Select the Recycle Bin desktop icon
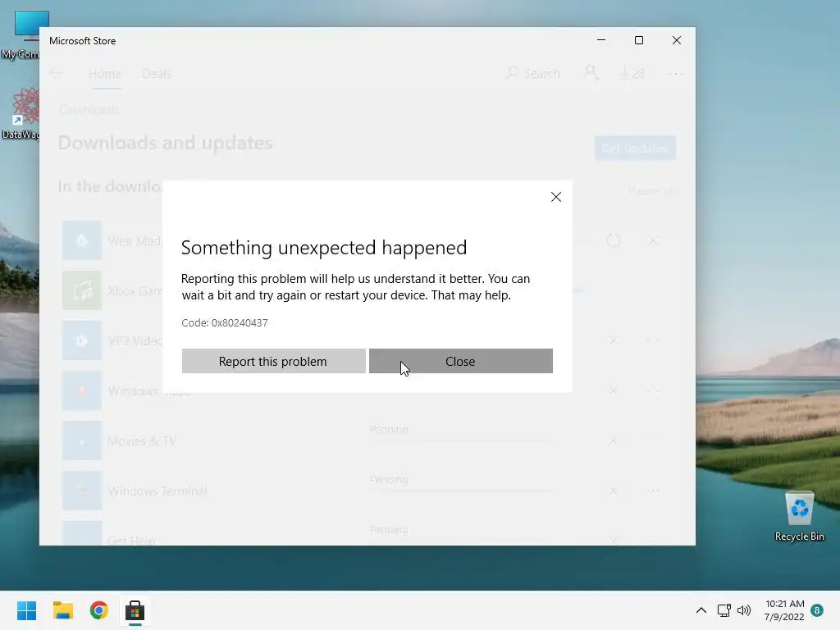Viewport: 840px width, 630px height. pyautogui.click(x=799, y=516)
